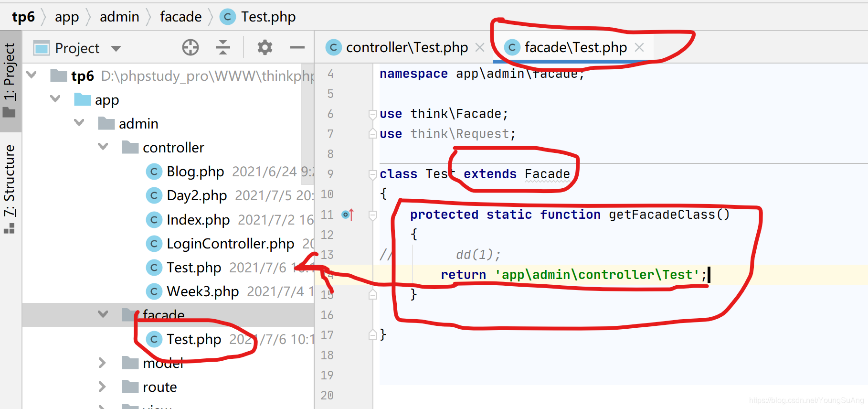
Task: Hide the Project panel with minus icon
Action: click(297, 47)
